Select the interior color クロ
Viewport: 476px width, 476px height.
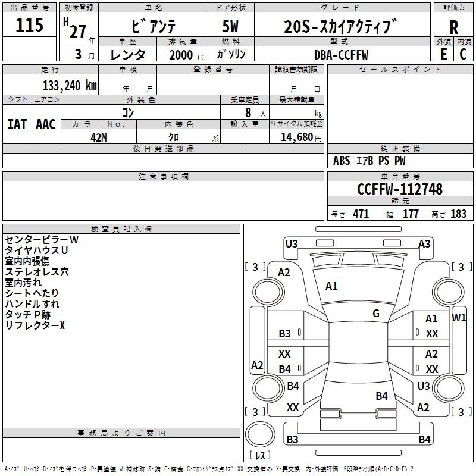[174, 137]
